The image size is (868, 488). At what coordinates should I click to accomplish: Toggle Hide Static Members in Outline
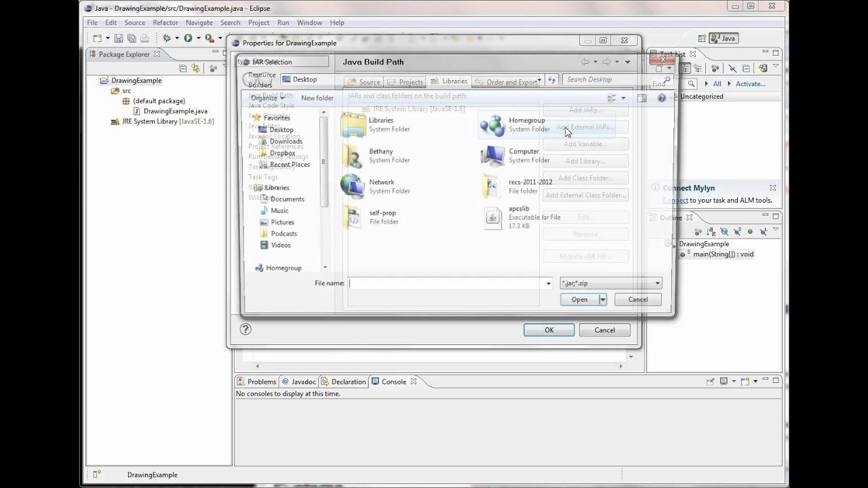pyautogui.click(x=738, y=232)
